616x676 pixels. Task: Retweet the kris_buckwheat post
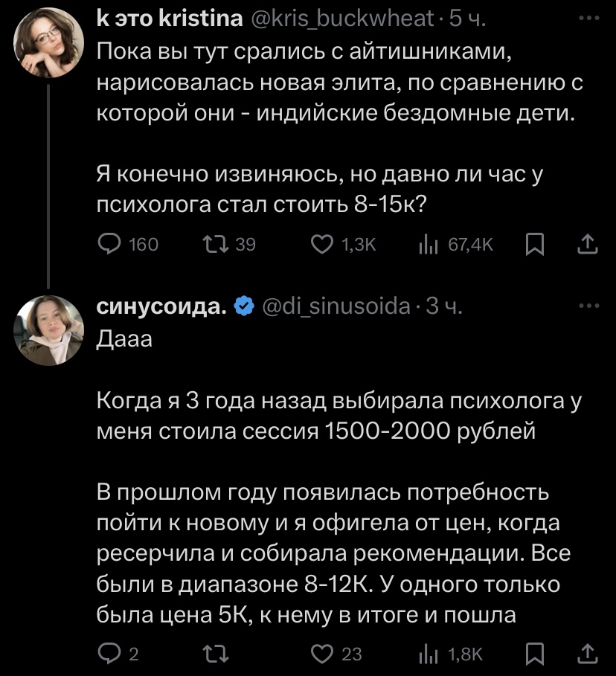215,243
